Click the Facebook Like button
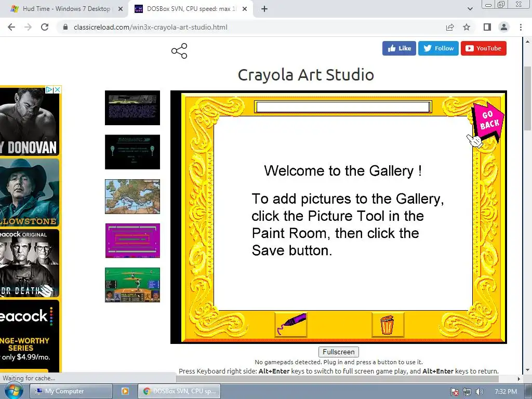This screenshot has height=399, width=532. point(399,48)
